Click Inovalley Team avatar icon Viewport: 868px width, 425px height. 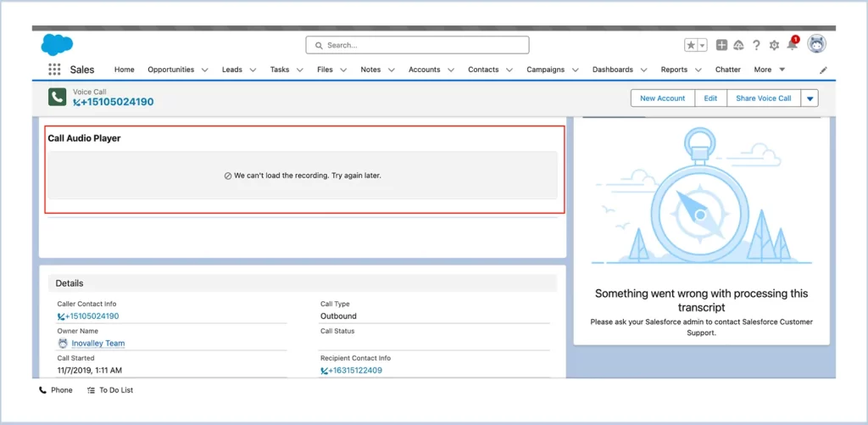click(x=63, y=343)
